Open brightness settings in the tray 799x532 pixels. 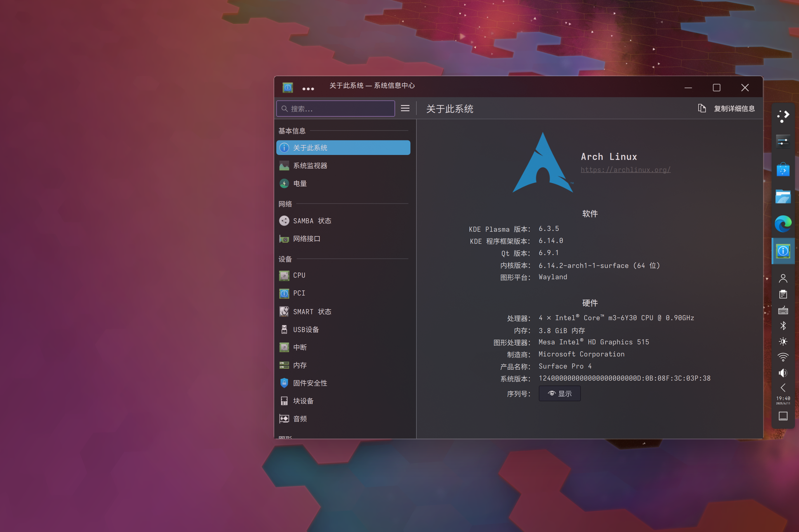(x=783, y=341)
